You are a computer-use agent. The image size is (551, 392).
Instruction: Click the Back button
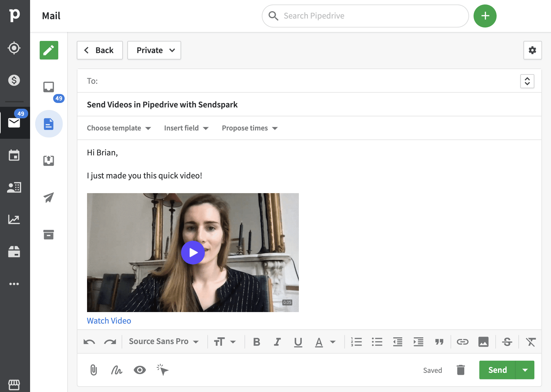[100, 50]
